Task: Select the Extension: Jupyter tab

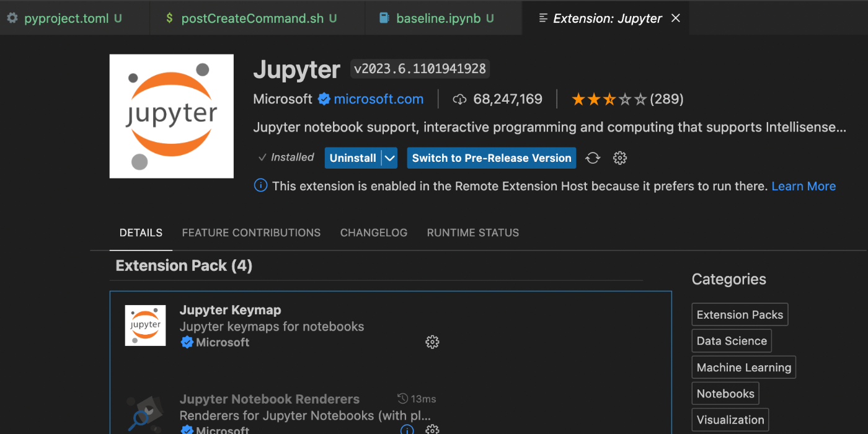Action: pyautogui.click(x=606, y=18)
